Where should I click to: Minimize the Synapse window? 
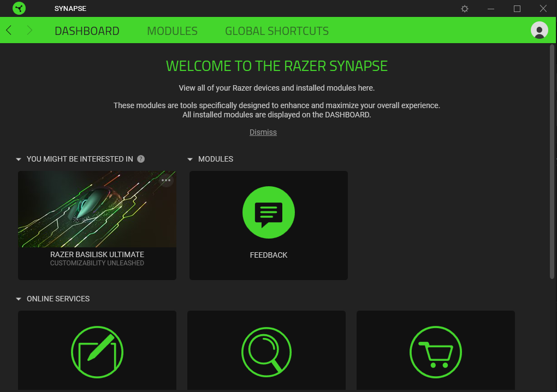pyautogui.click(x=491, y=9)
